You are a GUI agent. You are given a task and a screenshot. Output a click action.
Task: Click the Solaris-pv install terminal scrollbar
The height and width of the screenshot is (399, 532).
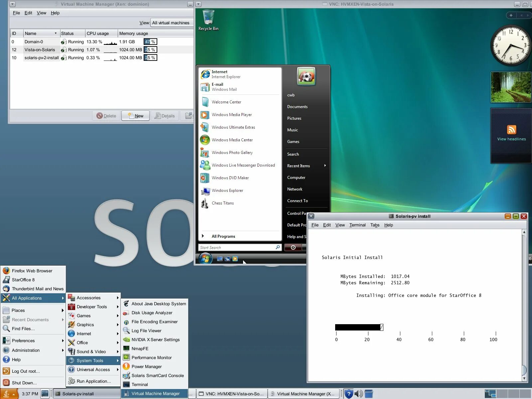click(x=524, y=305)
